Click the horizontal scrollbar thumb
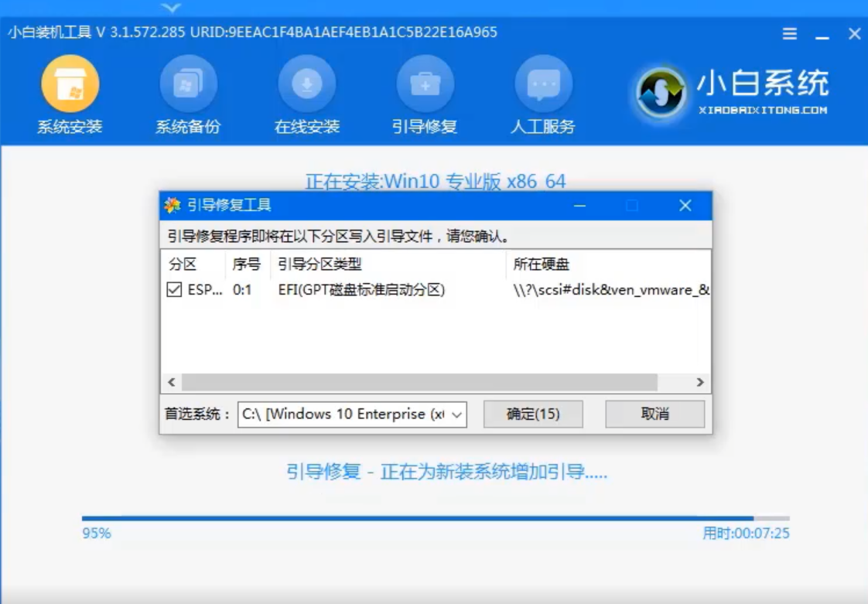Screen dimensions: 868x604 [x=419, y=382]
